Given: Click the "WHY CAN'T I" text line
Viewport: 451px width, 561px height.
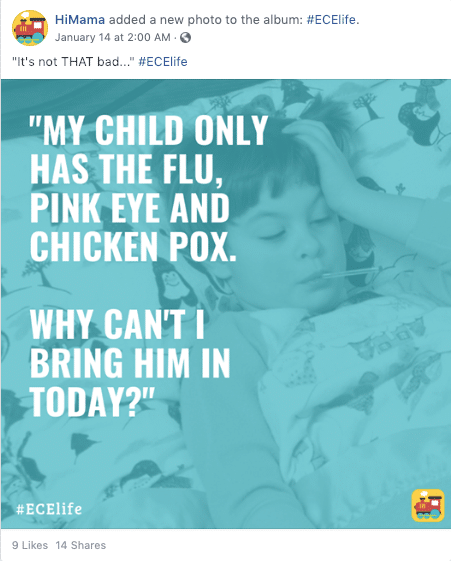Looking at the screenshot, I should click(117, 324).
